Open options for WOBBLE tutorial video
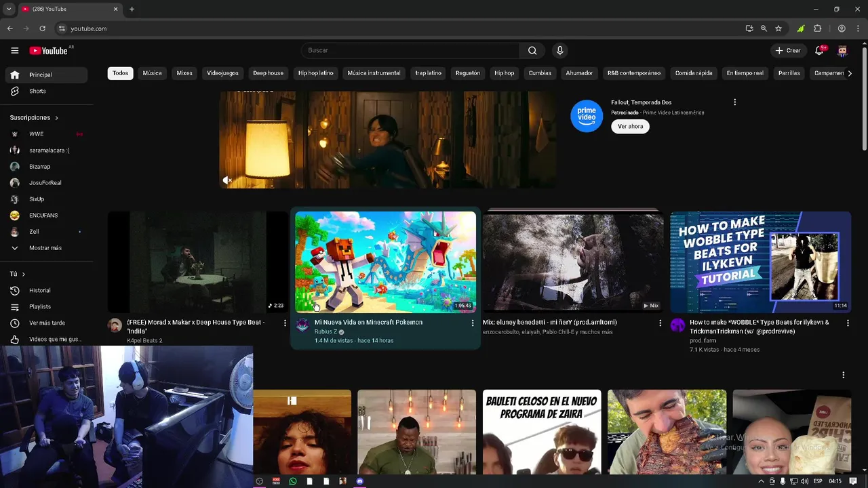The image size is (868, 488). (x=848, y=323)
